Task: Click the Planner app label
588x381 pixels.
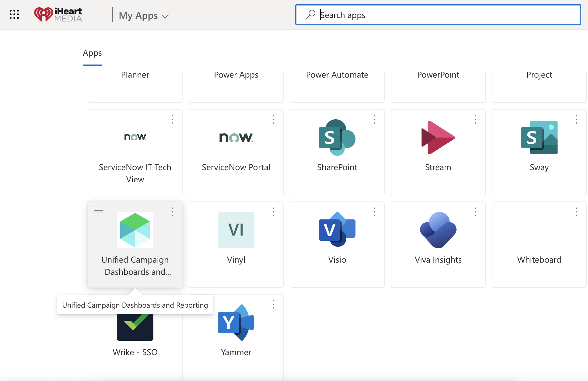Action: click(135, 75)
